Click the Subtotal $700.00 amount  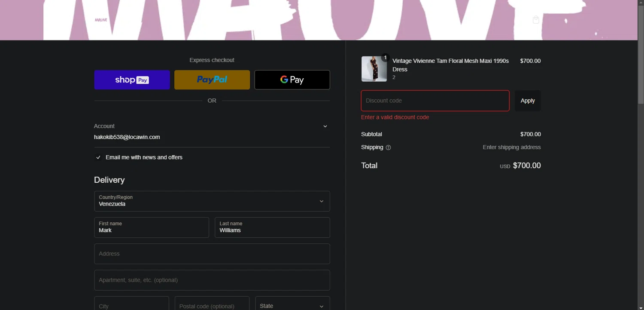coord(530,134)
